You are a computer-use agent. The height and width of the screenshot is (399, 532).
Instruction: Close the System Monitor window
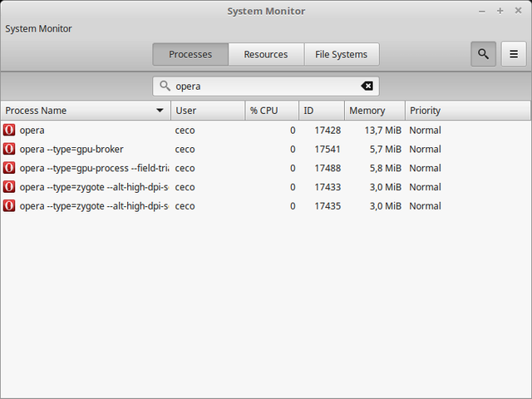pyautogui.click(x=518, y=11)
